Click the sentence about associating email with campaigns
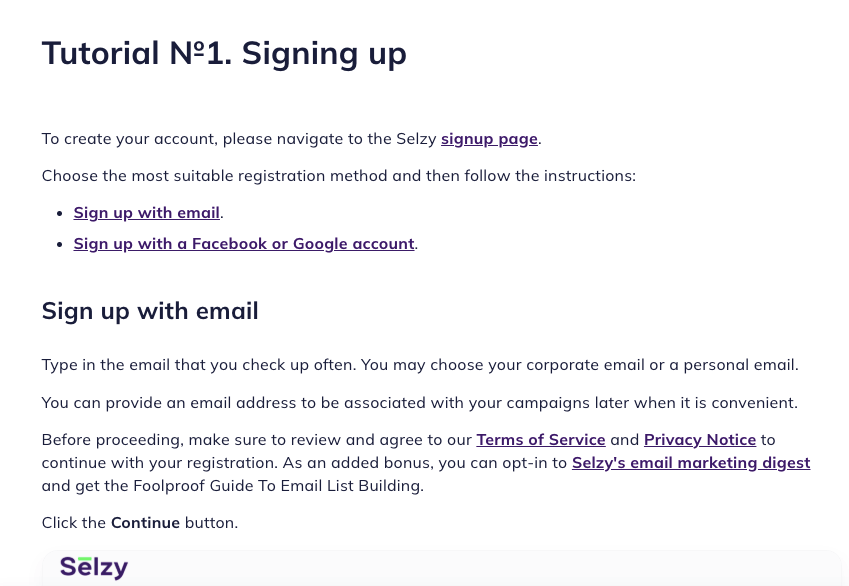 (420, 403)
